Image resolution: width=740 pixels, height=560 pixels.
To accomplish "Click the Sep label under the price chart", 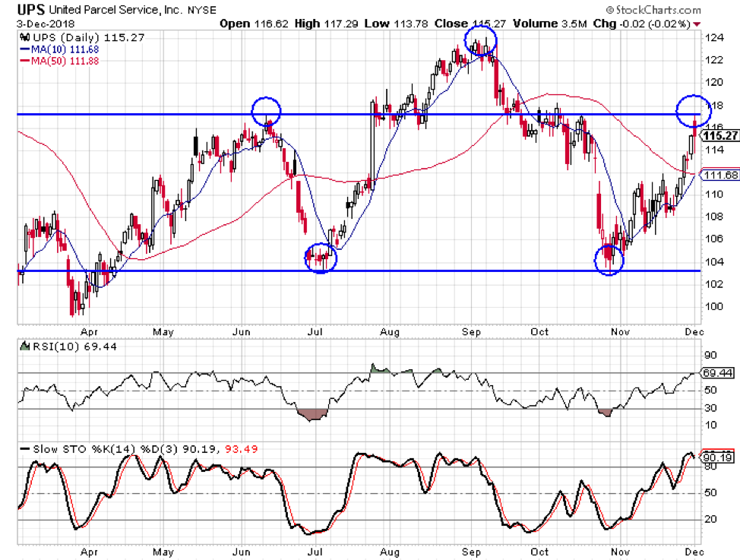I will click(x=471, y=332).
